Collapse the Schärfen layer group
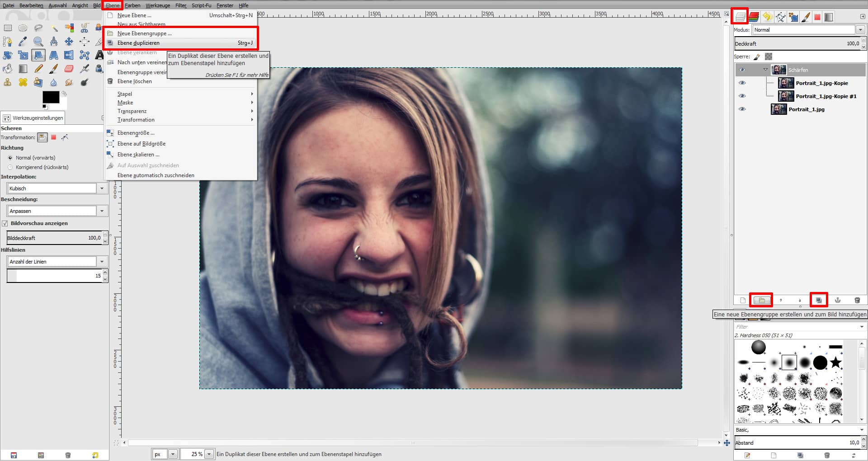868x461 pixels. click(x=766, y=70)
